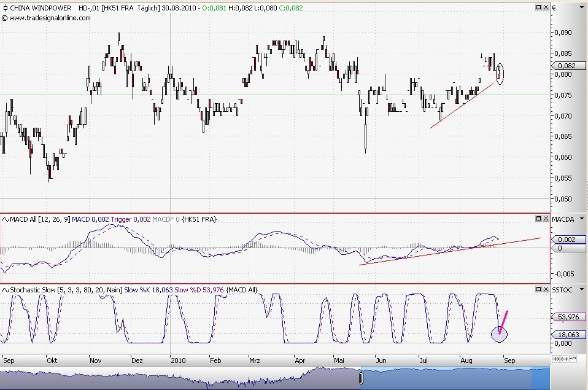The width and height of the screenshot is (588, 390).
Task: Open the SSTOC axis dropdown arrow
Action: (x=582, y=289)
